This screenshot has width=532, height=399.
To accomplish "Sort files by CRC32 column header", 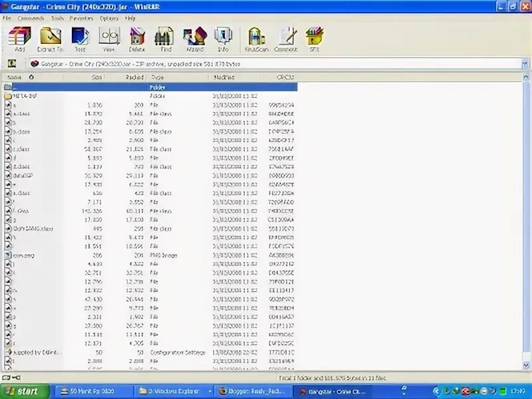I will pos(279,77).
